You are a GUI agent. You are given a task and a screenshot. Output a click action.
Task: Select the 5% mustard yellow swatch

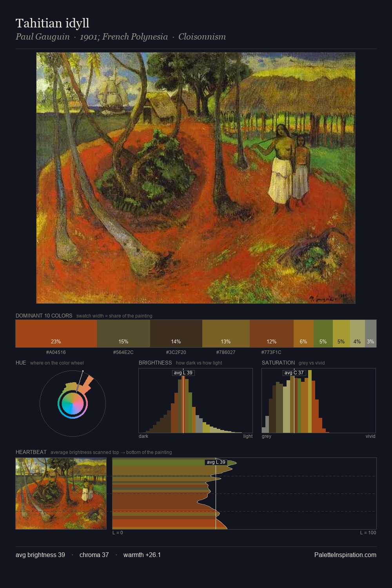[x=341, y=334]
